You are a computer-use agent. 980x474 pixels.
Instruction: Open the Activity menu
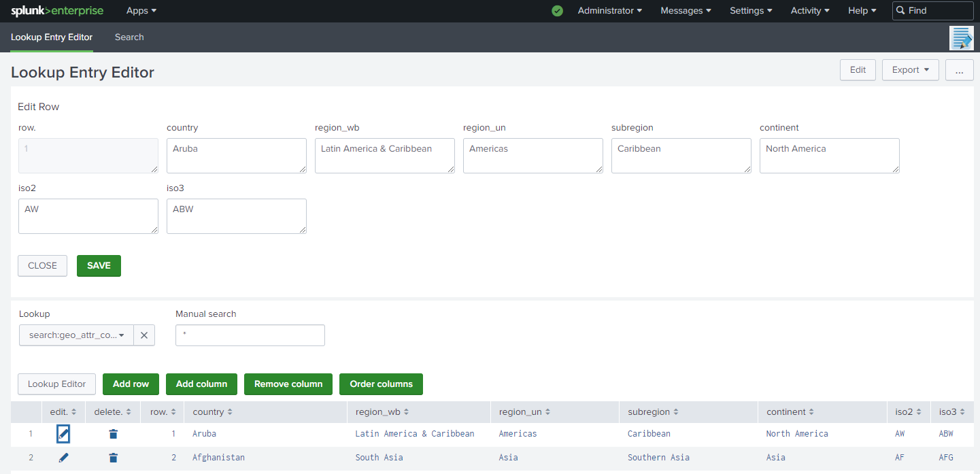(810, 11)
